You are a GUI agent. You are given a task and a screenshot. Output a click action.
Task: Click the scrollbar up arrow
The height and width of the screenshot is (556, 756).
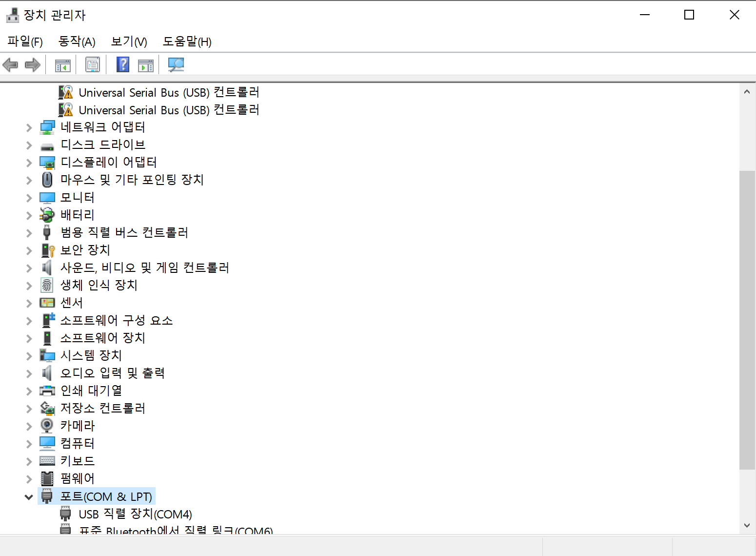[747, 92]
